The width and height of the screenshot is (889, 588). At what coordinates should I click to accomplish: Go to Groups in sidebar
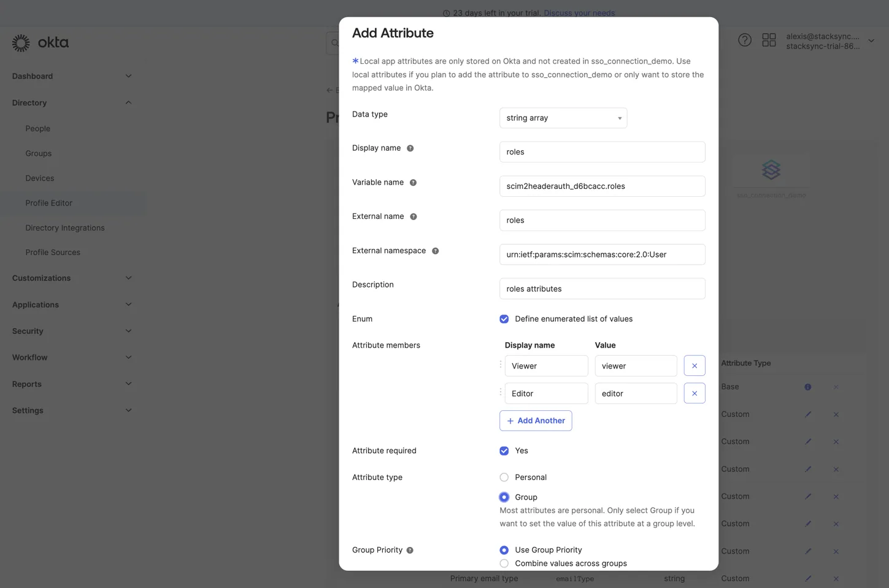39,153
